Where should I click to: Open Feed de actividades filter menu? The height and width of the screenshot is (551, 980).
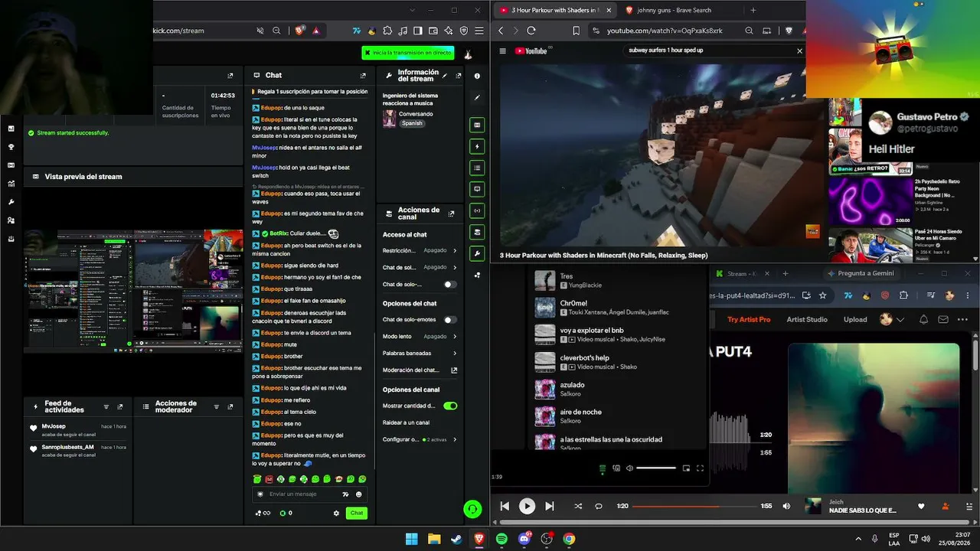pos(106,406)
